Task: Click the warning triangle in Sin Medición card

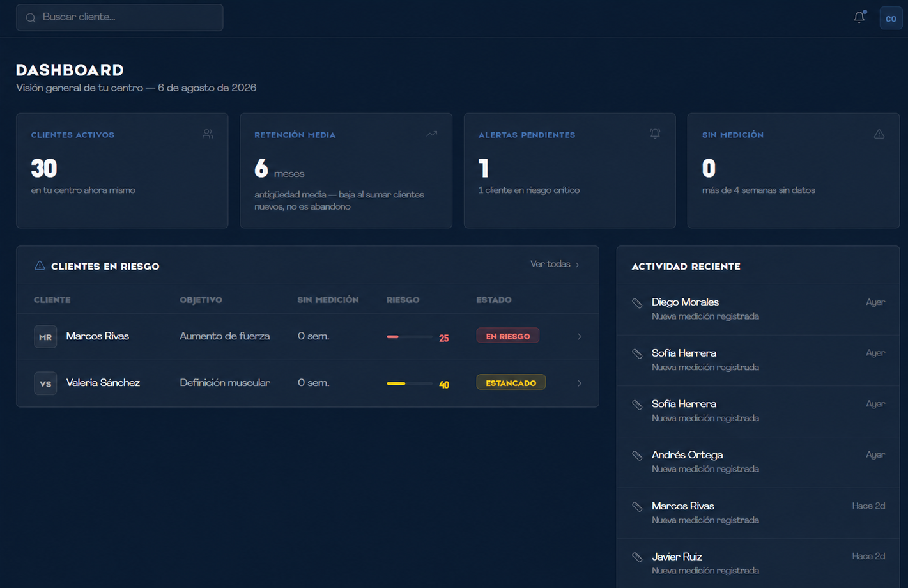Action: (879, 134)
